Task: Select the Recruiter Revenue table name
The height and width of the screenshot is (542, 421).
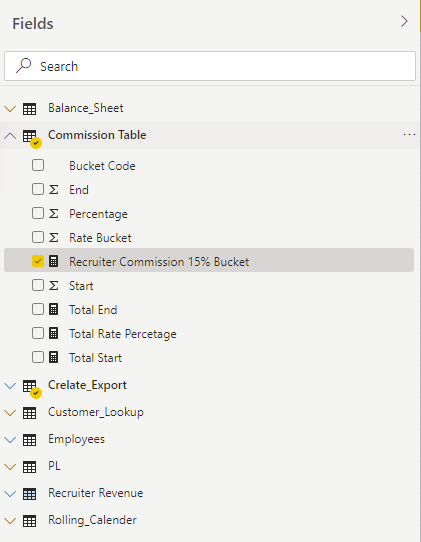Action: point(95,493)
